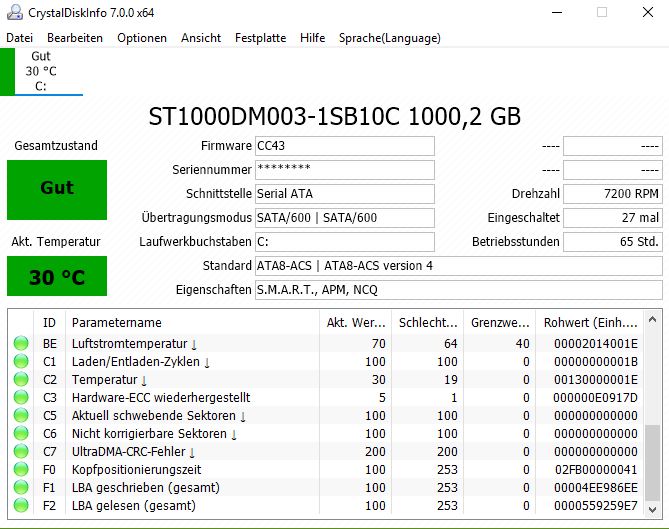Click green status icon of Kopfpositionierungszeit row

21,469
